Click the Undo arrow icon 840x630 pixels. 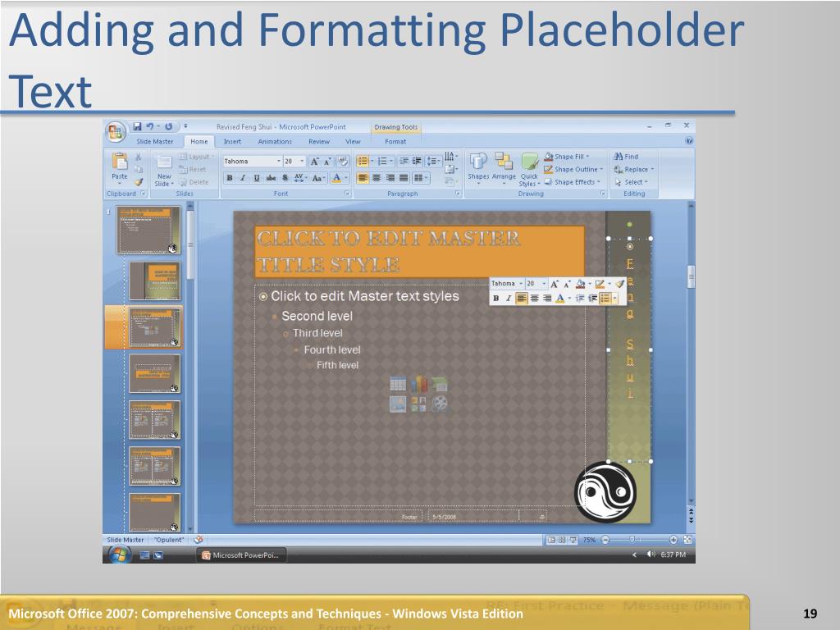pos(149,126)
